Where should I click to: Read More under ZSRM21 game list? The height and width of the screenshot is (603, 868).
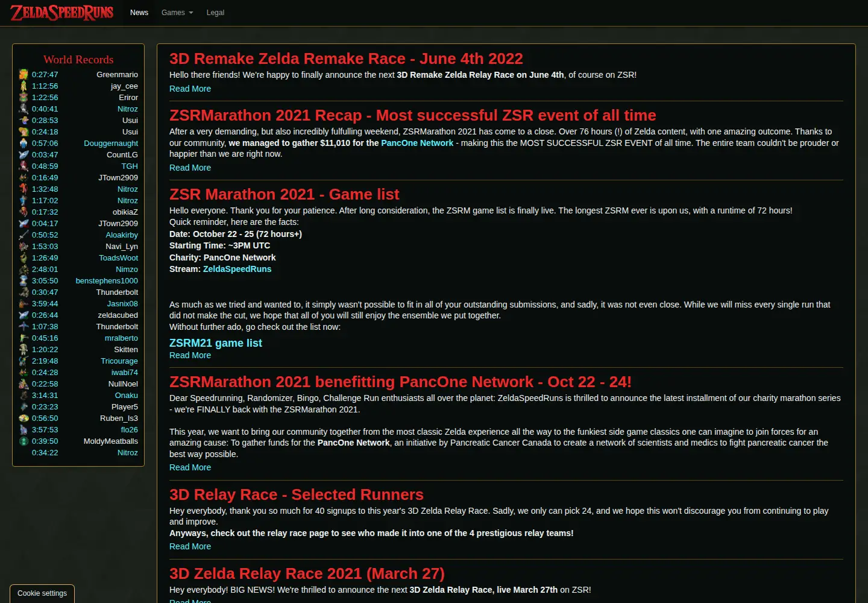tap(190, 355)
